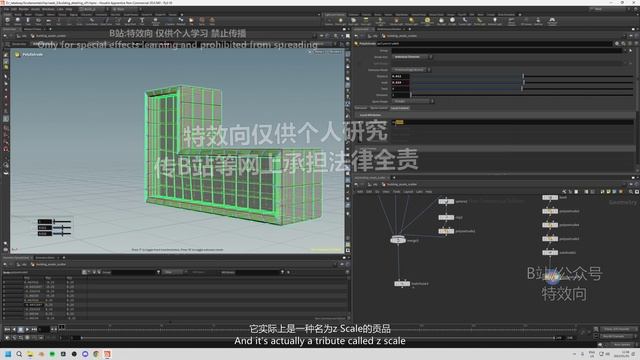This screenshot has height=360, width=640.
Task: Select polyextrude3 node in network
Action: click(x=550, y=211)
